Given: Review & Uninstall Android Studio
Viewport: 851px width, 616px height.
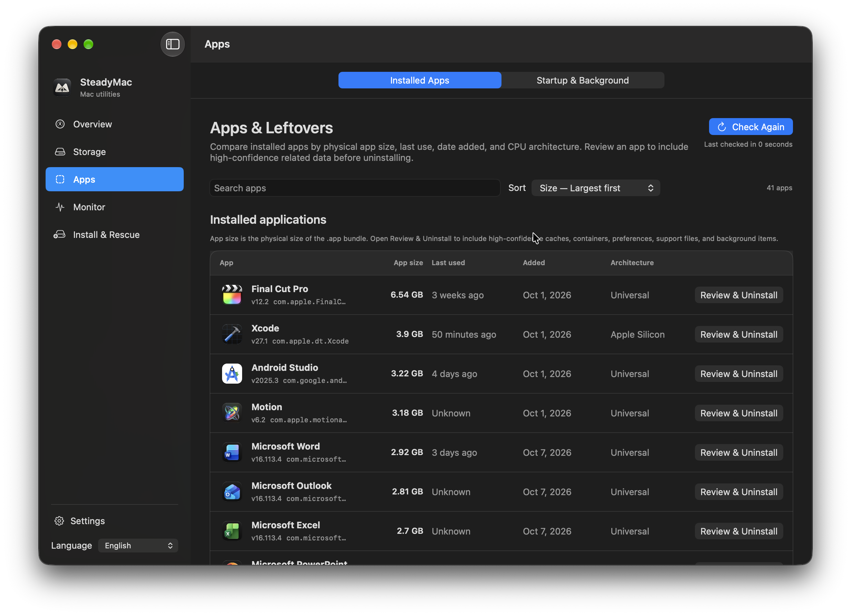Looking at the screenshot, I should click(738, 374).
